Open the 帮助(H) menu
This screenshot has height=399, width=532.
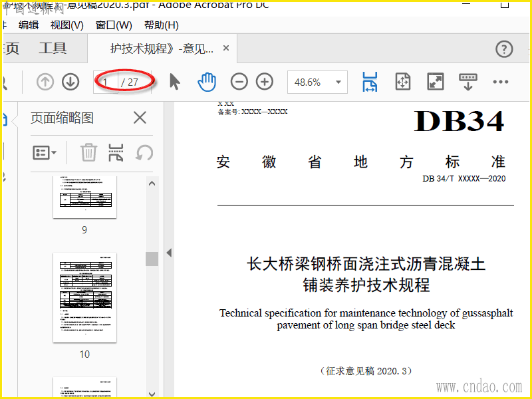tap(162, 25)
